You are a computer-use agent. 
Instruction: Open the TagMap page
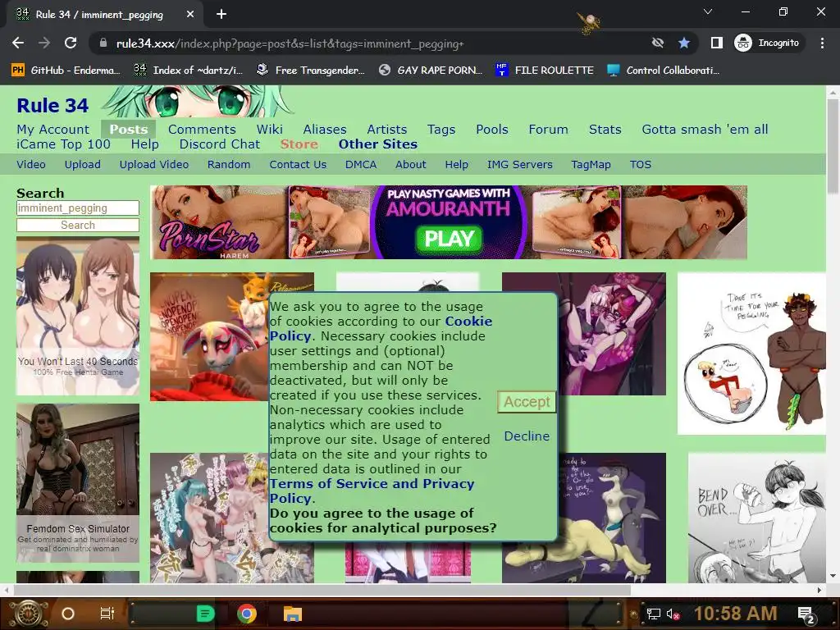coord(591,164)
